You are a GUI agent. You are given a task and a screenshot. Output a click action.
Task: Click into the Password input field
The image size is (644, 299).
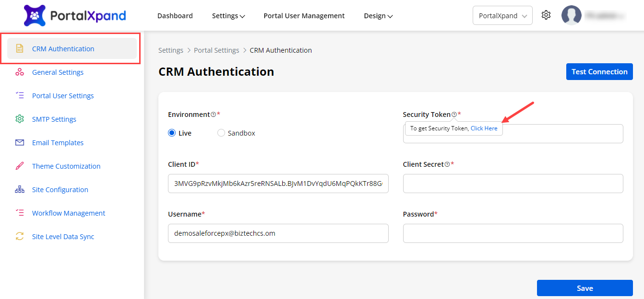point(513,233)
